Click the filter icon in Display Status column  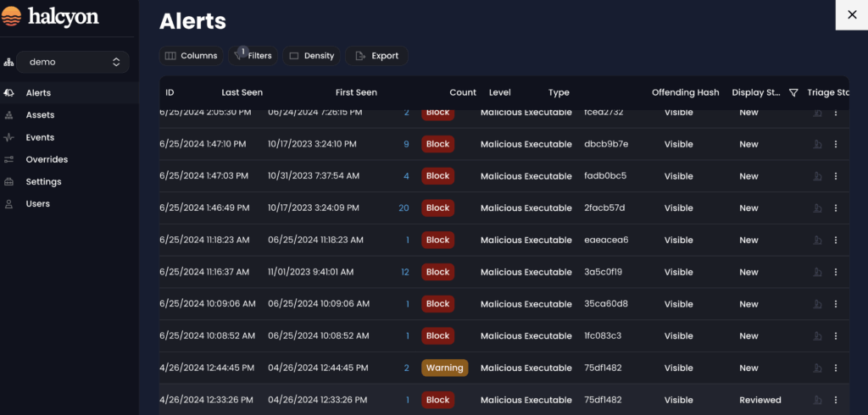click(793, 92)
